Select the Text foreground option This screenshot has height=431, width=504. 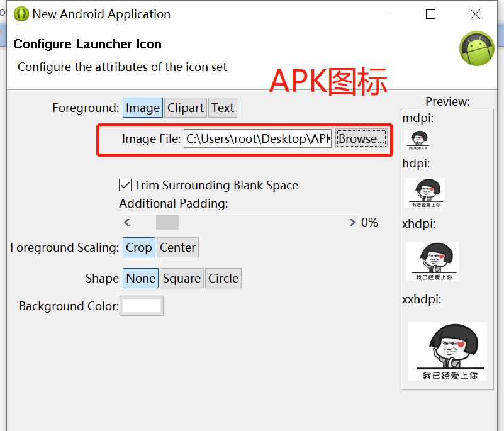[223, 108]
